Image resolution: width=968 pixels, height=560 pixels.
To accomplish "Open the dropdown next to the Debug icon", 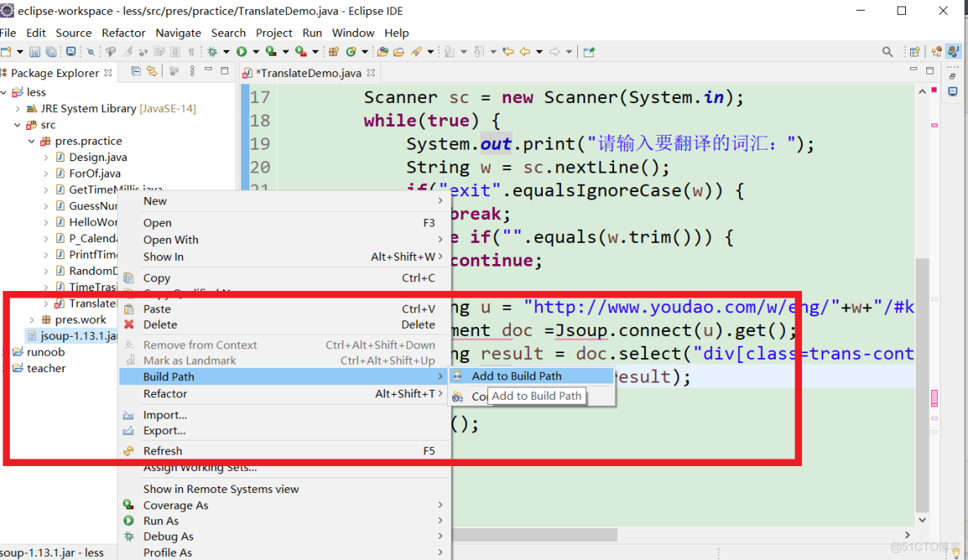I will click(226, 52).
